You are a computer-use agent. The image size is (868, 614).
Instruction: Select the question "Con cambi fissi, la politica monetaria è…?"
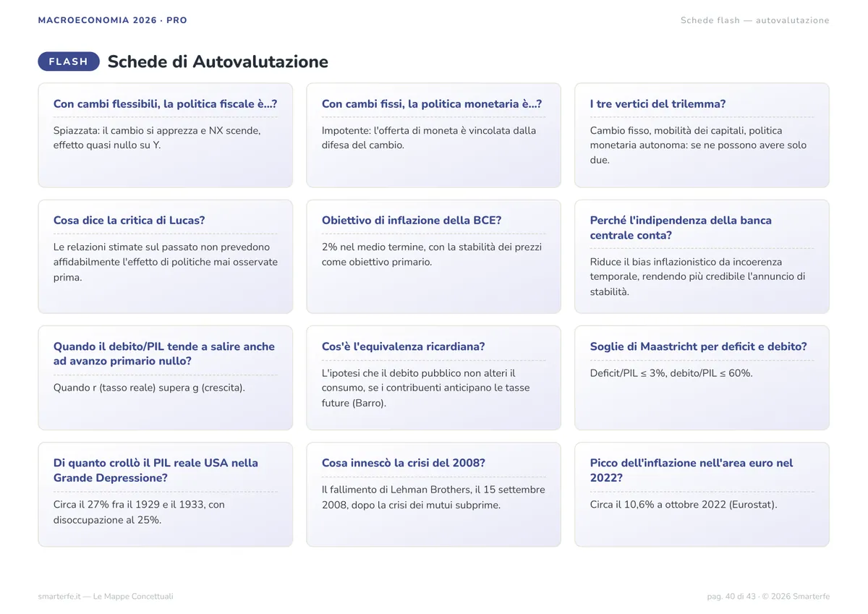432,104
